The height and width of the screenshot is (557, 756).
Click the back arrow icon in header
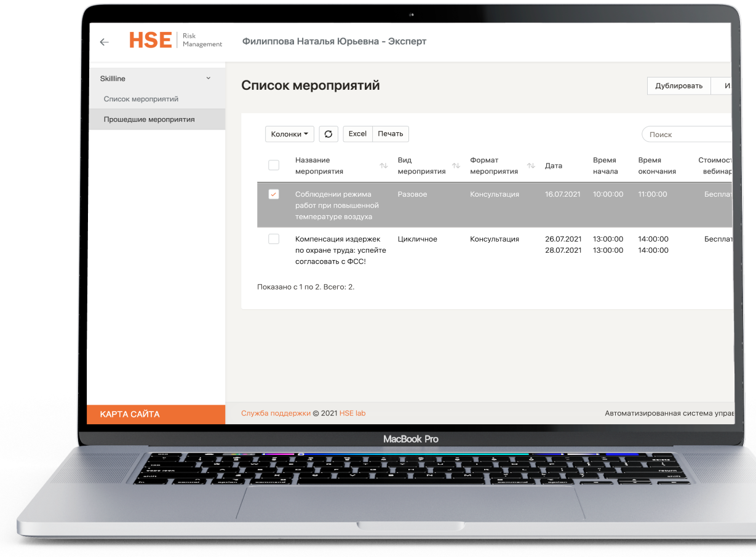pos(104,42)
